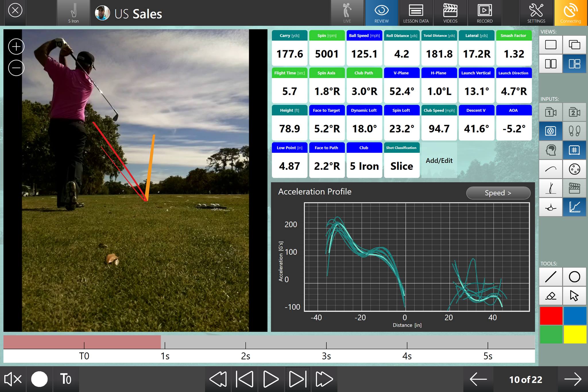This screenshot has height=392, width=588.
Task: Choose camera 2 input
Action: click(x=574, y=112)
